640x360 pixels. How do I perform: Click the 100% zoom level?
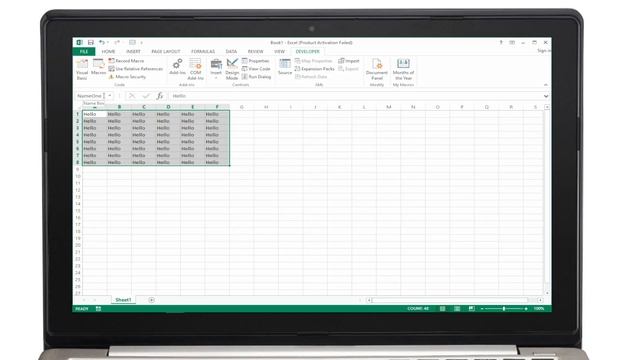pyautogui.click(x=539, y=309)
